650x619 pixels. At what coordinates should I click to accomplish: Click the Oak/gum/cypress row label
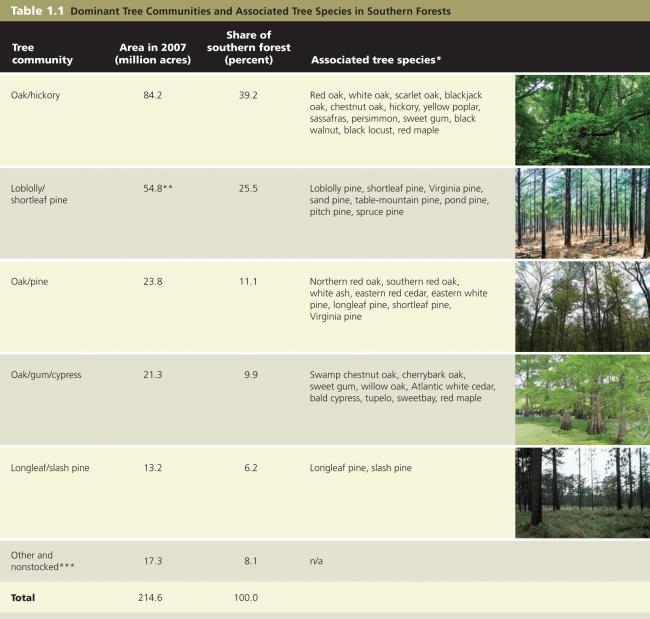(46, 374)
